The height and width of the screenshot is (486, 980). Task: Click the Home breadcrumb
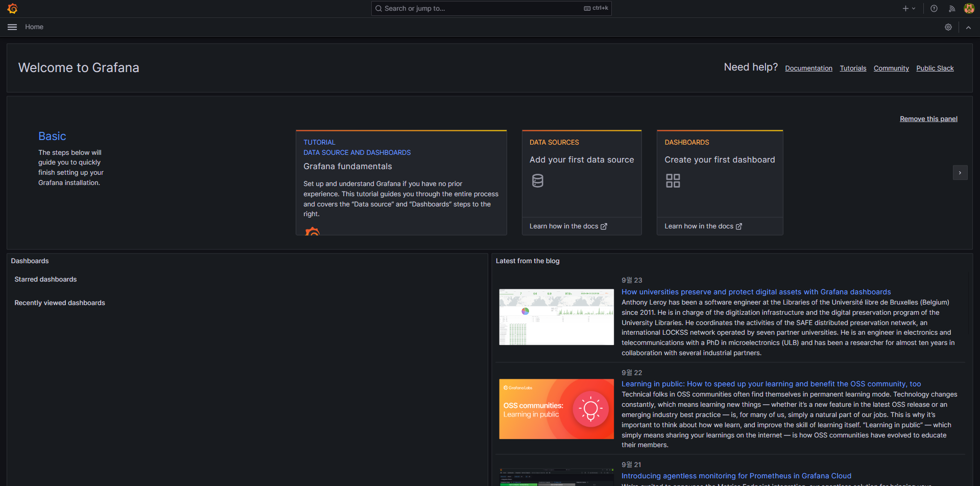(x=34, y=27)
